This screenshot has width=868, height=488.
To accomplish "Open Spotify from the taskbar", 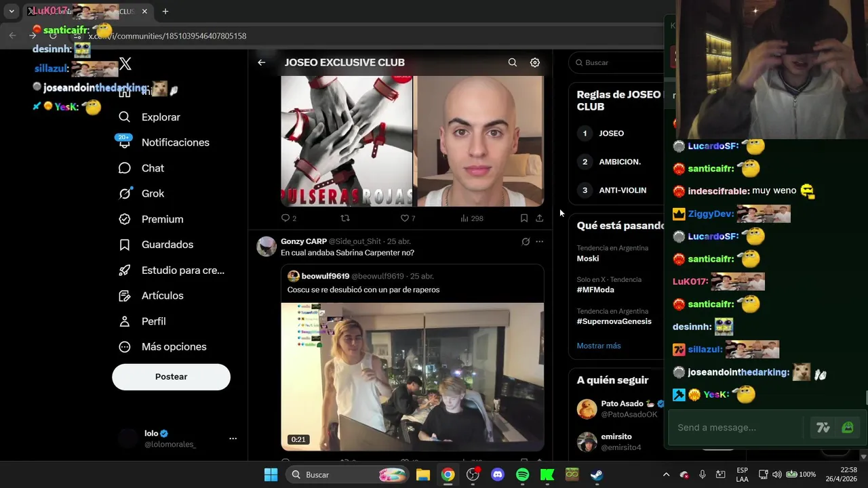I will point(523,474).
